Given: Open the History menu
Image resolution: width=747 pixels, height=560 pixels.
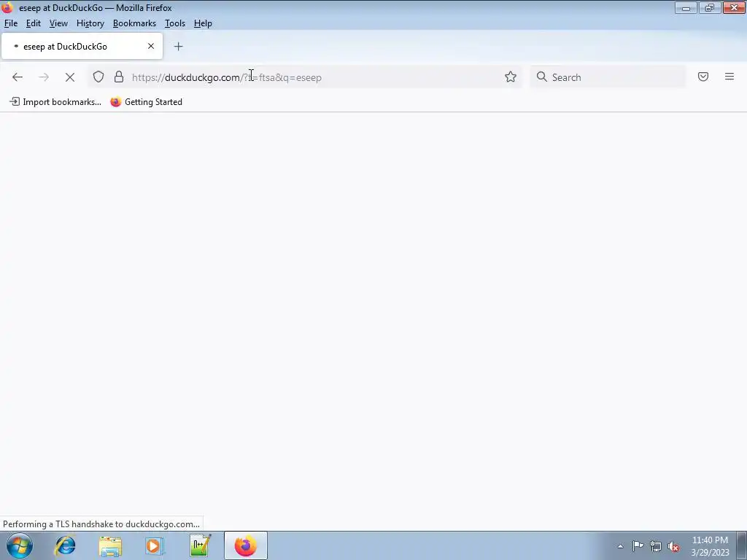Looking at the screenshot, I should (90, 23).
